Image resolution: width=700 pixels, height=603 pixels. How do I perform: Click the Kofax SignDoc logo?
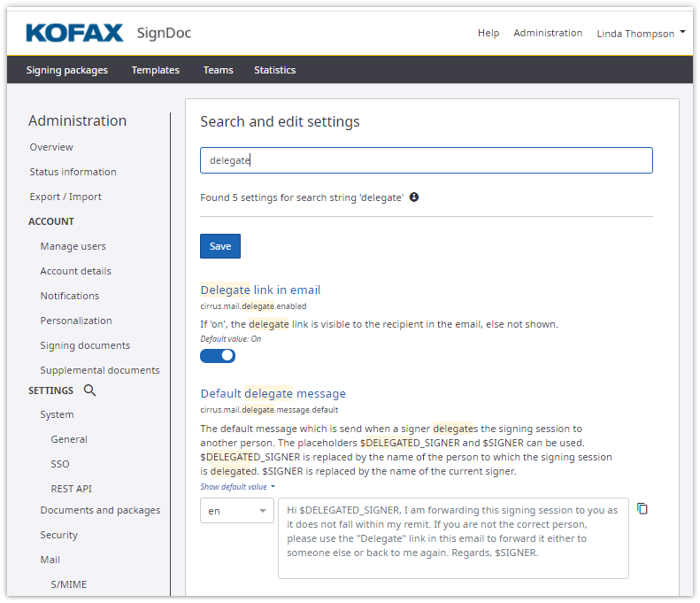coord(108,34)
